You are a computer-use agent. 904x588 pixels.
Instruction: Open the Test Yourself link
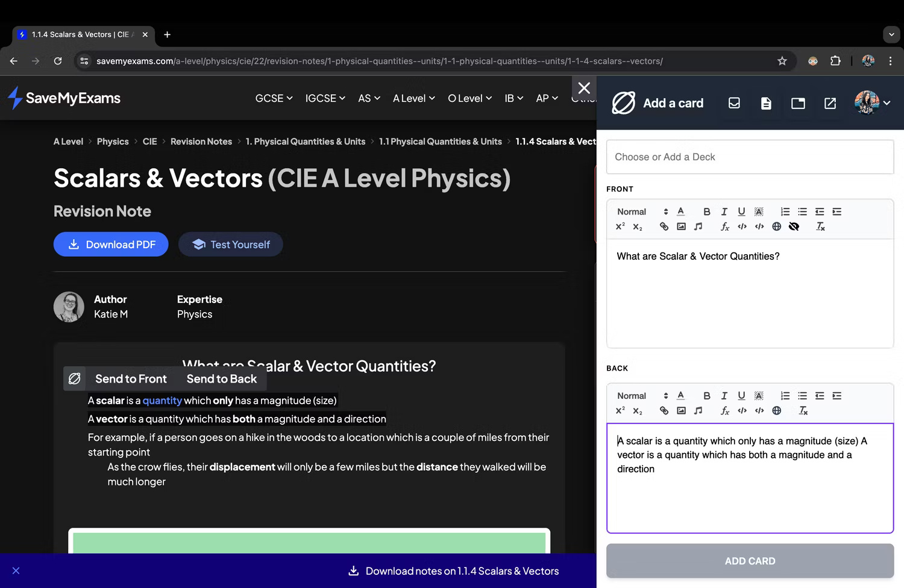pos(230,244)
